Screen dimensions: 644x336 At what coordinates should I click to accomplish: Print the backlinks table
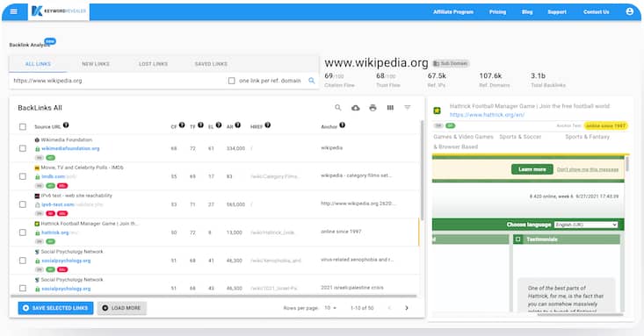(373, 108)
